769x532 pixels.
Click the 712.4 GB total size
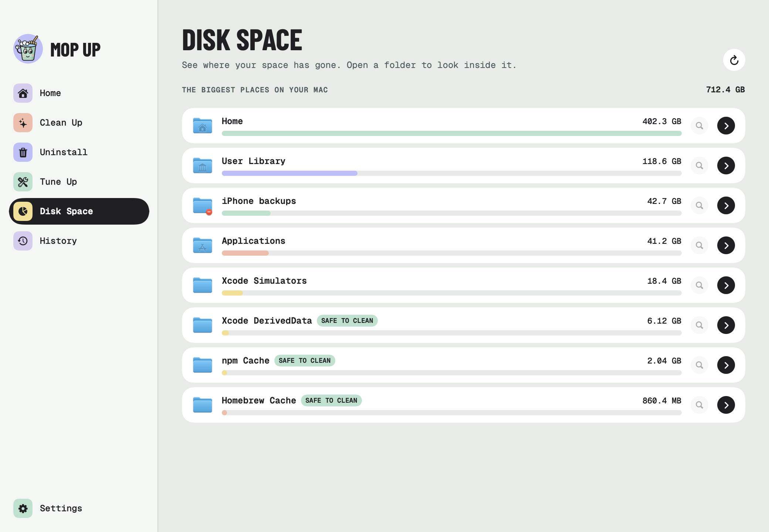(x=725, y=90)
